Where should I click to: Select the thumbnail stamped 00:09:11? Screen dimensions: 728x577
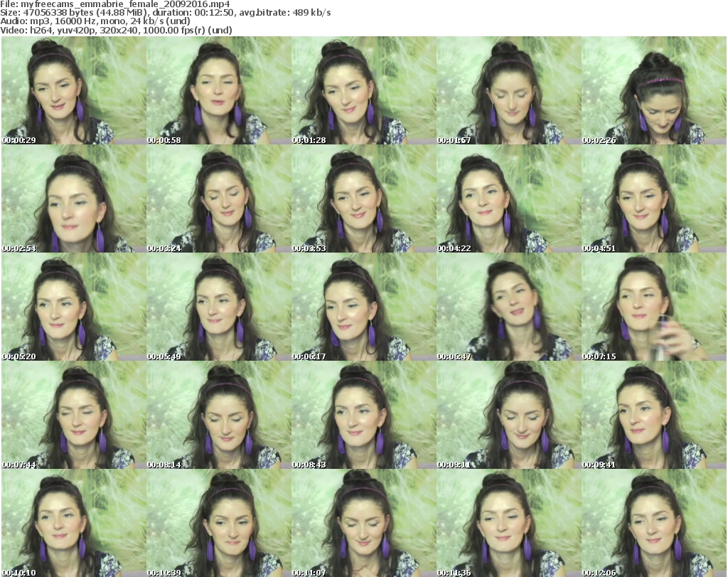pos(509,415)
